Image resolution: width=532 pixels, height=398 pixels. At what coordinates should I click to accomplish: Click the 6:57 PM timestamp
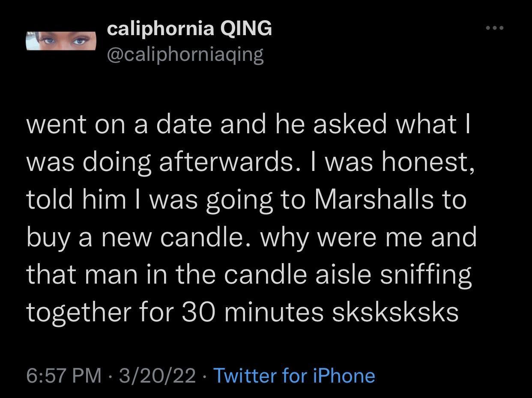point(64,375)
